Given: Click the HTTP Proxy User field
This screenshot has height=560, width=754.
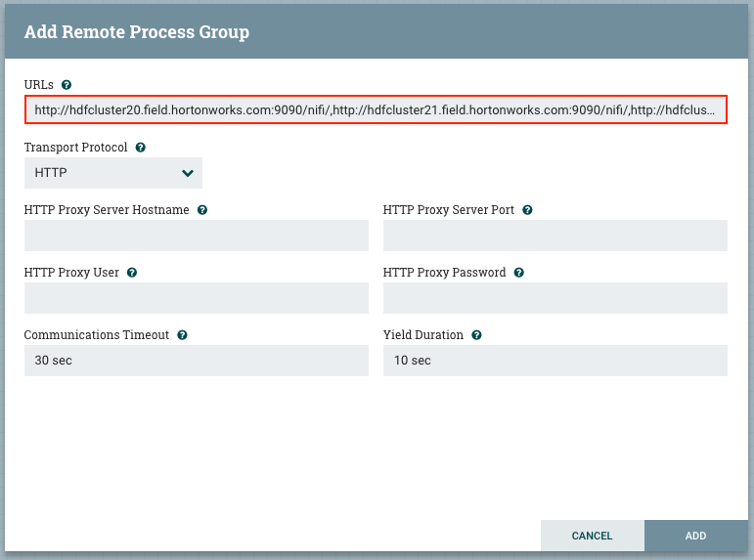Looking at the screenshot, I should coord(196,298).
